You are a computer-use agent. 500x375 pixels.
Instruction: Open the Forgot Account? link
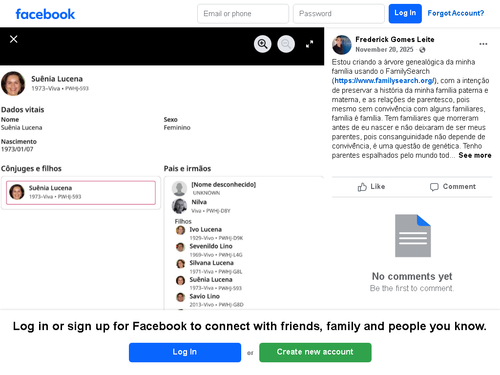[x=456, y=13]
